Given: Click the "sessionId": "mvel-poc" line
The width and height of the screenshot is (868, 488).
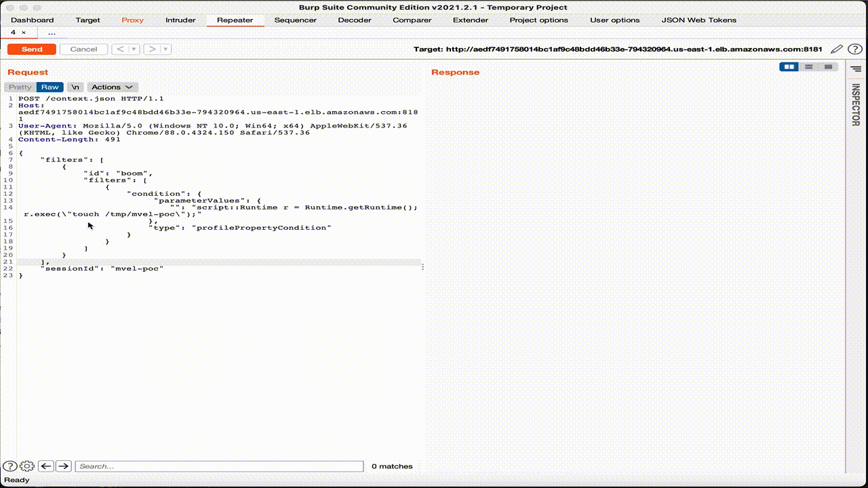Looking at the screenshot, I should 102,268.
